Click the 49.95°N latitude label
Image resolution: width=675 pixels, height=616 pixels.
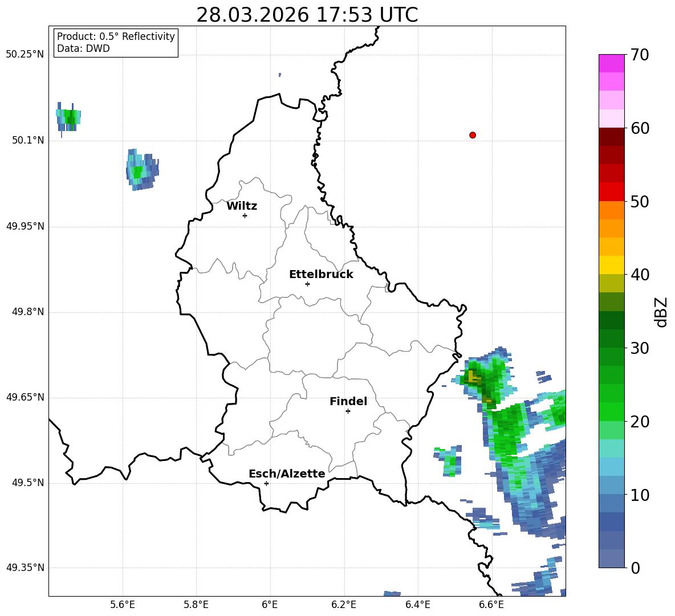[25, 226]
